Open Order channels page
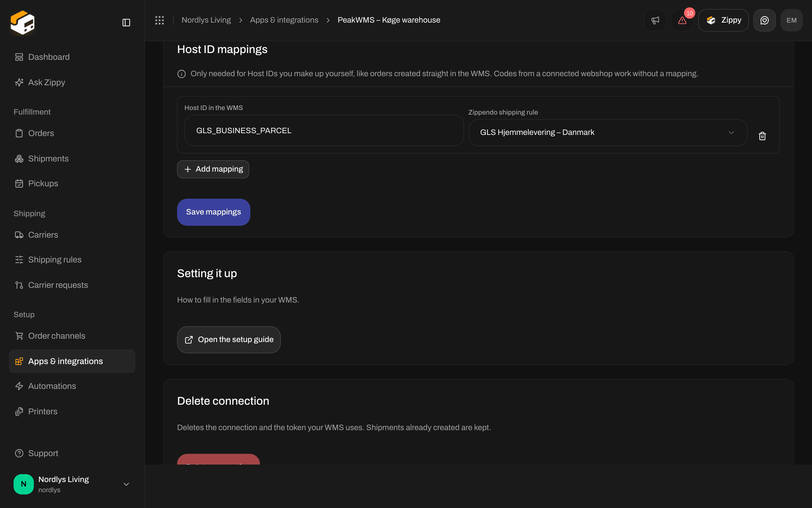Image resolution: width=812 pixels, height=508 pixels. click(72, 336)
